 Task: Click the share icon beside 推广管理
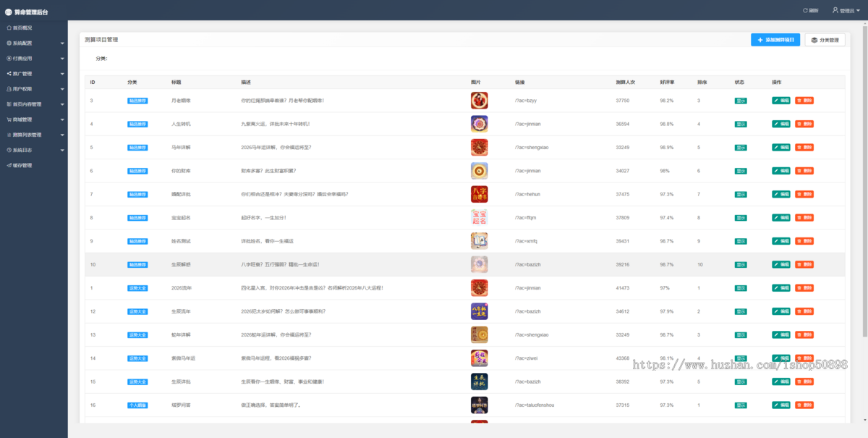(x=9, y=73)
